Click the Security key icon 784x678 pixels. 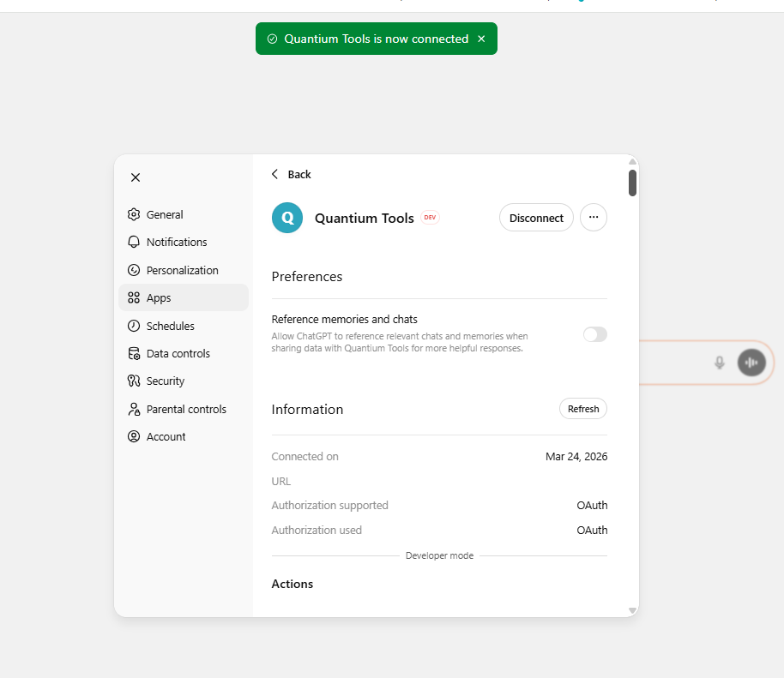point(134,381)
